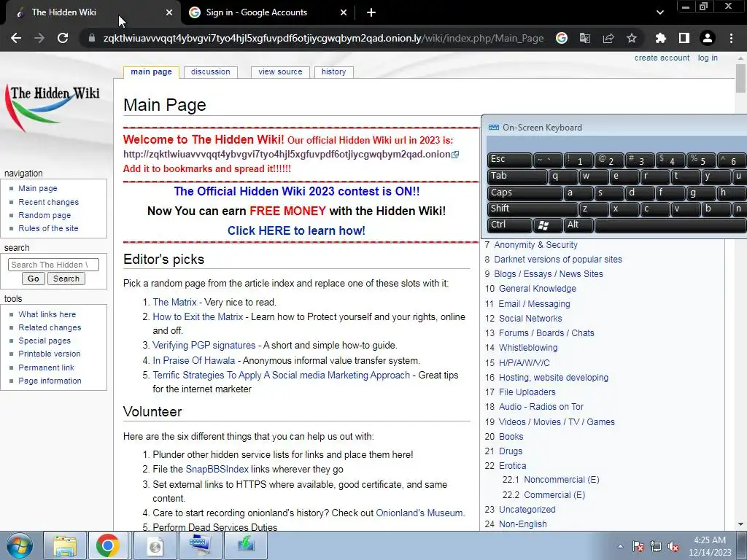The width and height of the screenshot is (747, 560).
Task: Bookmark this page with the star icon
Action: coord(632,38)
